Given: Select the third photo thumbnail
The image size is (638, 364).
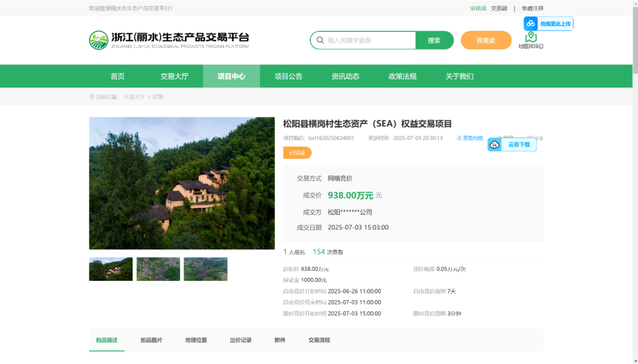Looking at the screenshot, I should (x=206, y=269).
